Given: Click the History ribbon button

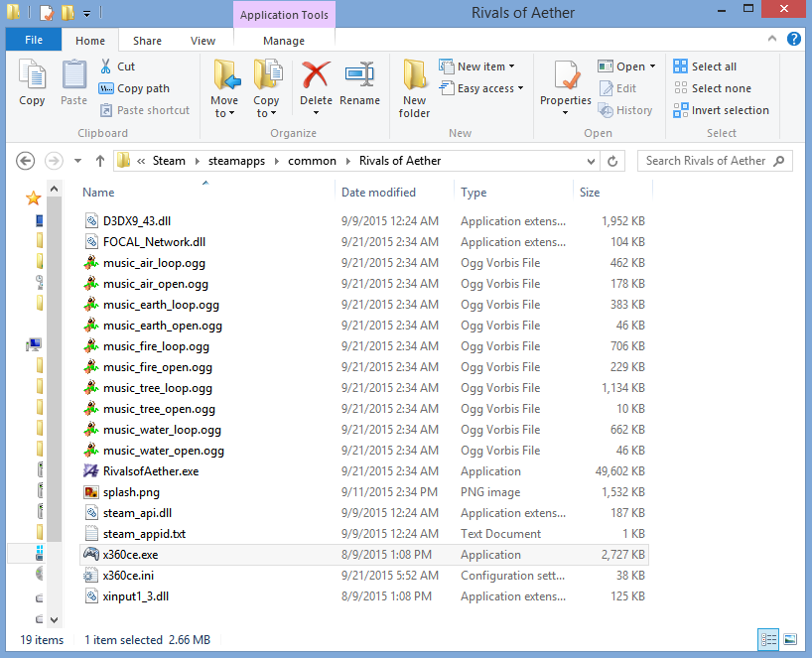Looking at the screenshot, I should click(625, 110).
